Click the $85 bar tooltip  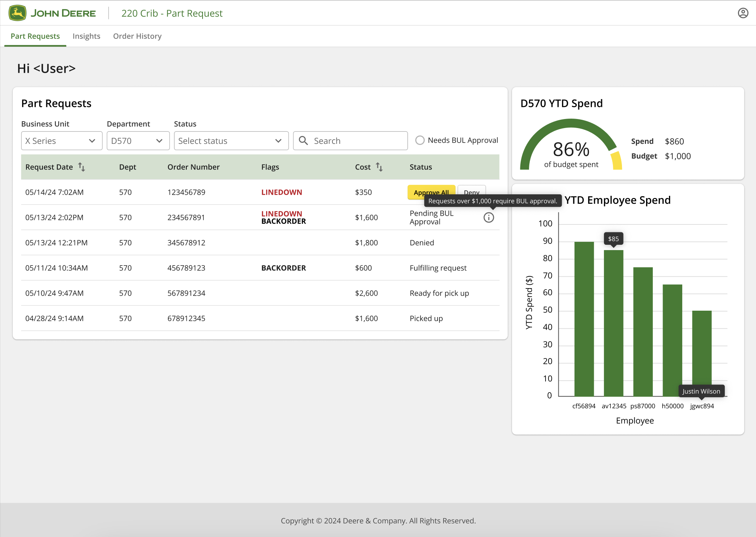(613, 239)
